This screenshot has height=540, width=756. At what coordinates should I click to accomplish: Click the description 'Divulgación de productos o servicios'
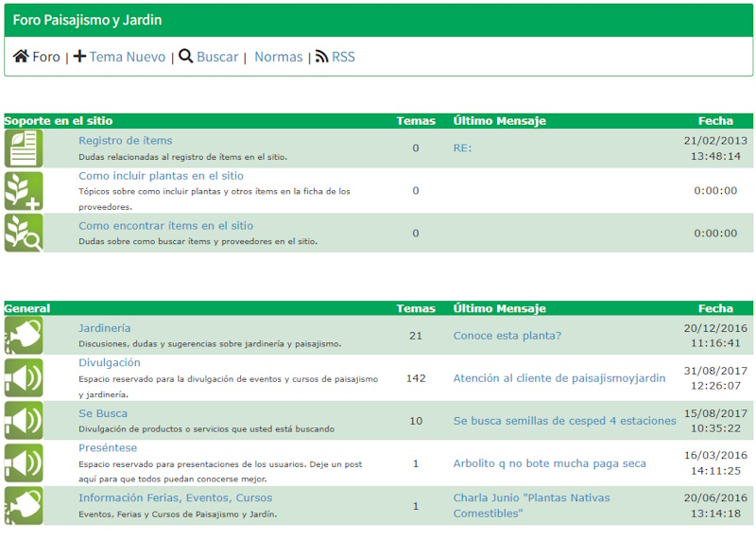(x=206, y=429)
